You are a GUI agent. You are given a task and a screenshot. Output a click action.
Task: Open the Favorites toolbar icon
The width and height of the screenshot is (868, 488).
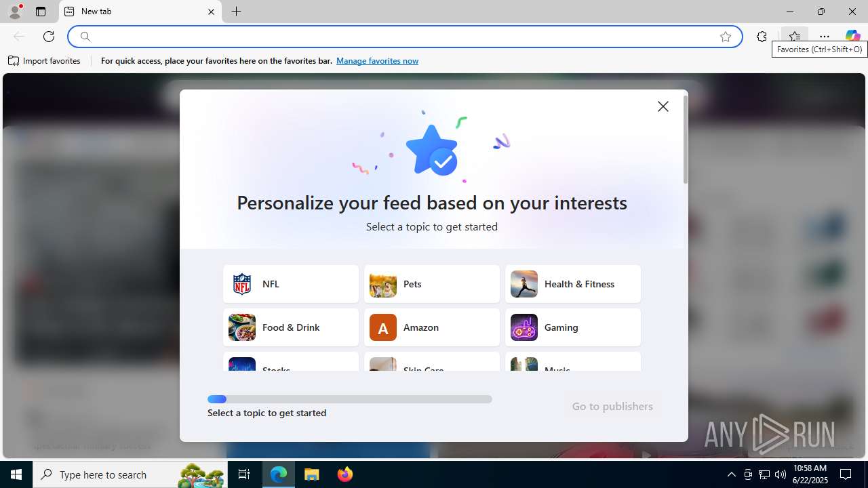coord(794,37)
